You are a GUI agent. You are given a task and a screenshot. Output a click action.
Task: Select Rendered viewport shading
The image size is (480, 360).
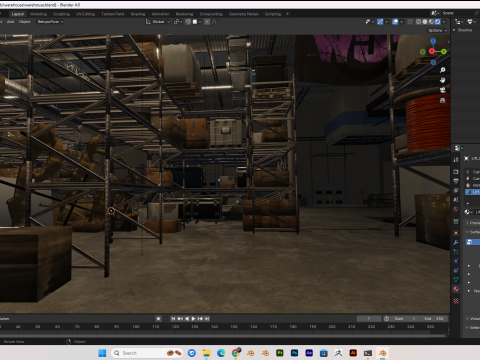437,22
